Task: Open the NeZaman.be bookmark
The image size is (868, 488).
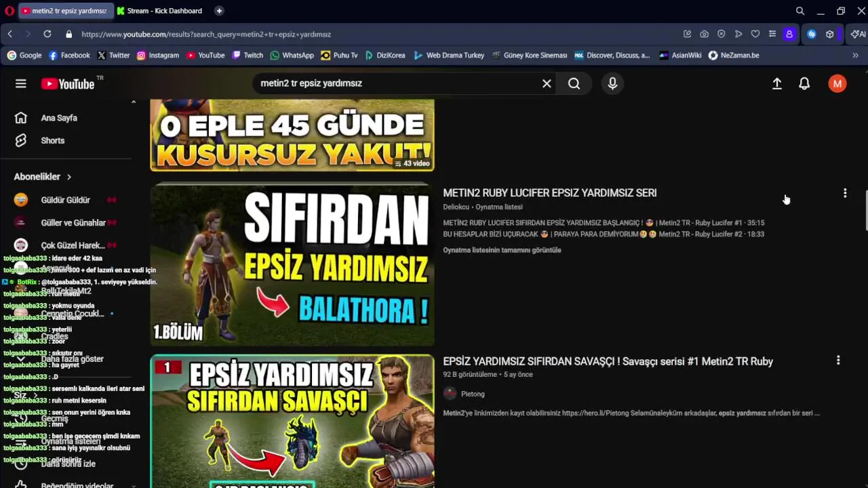Action: [734, 56]
